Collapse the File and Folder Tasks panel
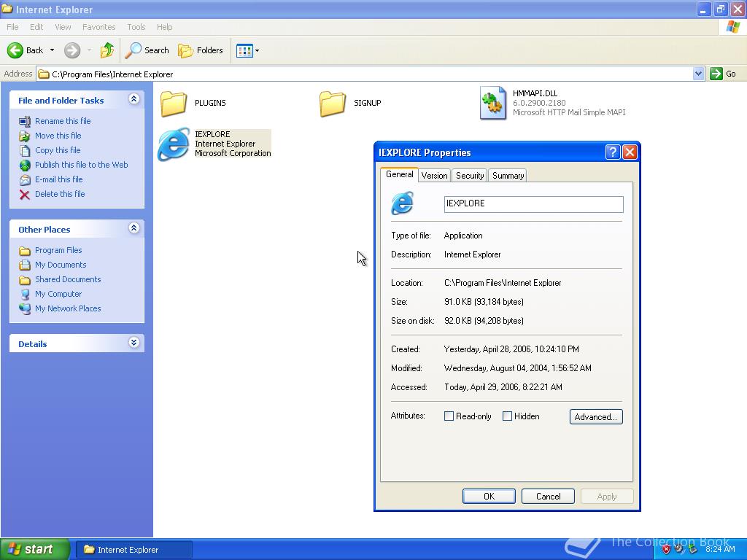747x560 pixels. (x=134, y=99)
